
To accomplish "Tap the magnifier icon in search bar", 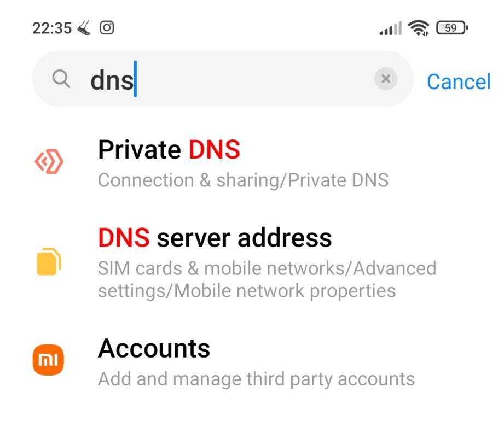I will (61, 80).
